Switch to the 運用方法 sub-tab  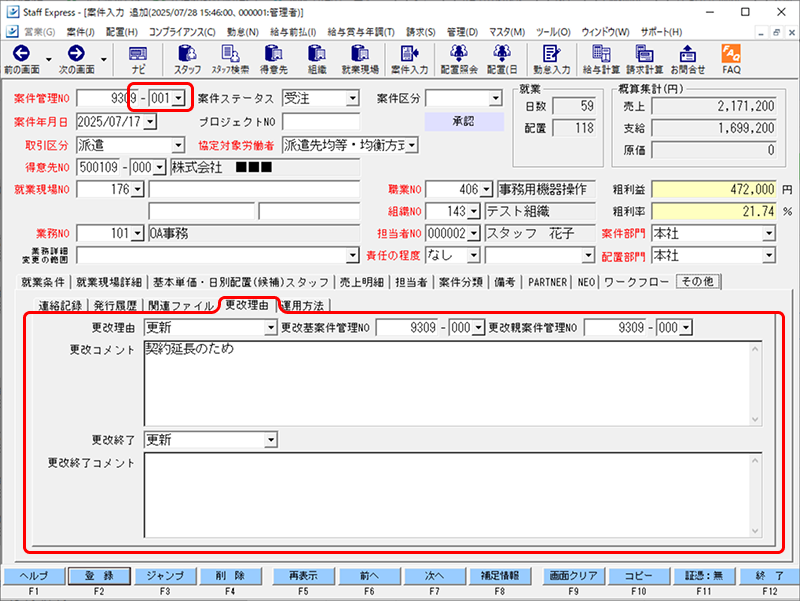point(303,306)
